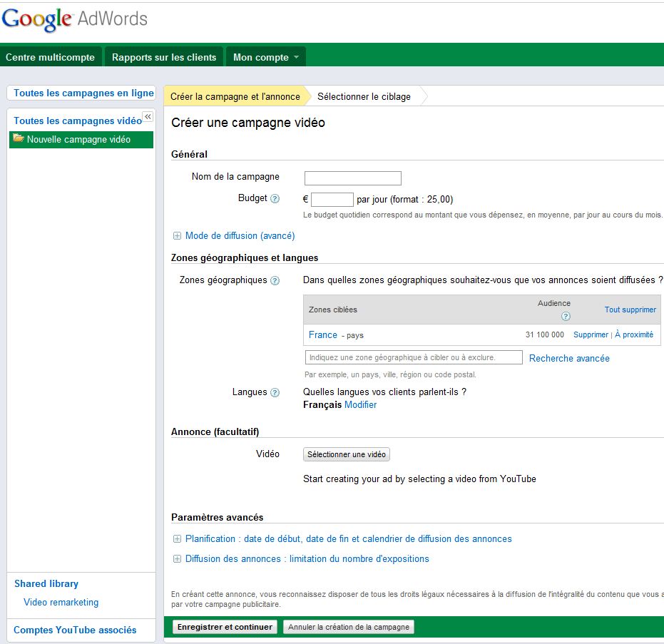The width and height of the screenshot is (664, 644).
Task: Click Modifier next to Français
Action: pyautogui.click(x=360, y=405)
